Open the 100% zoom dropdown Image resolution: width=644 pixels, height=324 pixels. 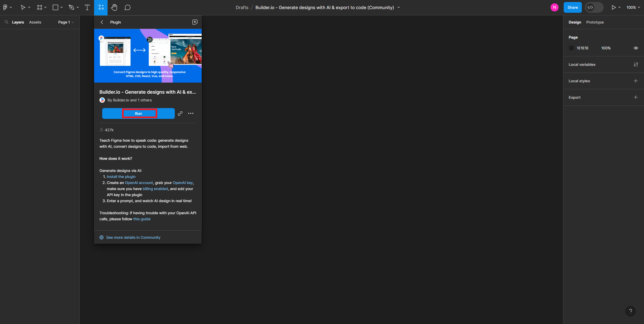pyautogui.click(x=633, y=7)
